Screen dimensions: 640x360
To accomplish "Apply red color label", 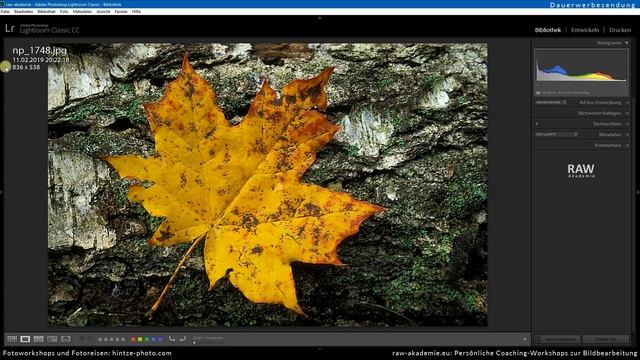I will [133, 339].
